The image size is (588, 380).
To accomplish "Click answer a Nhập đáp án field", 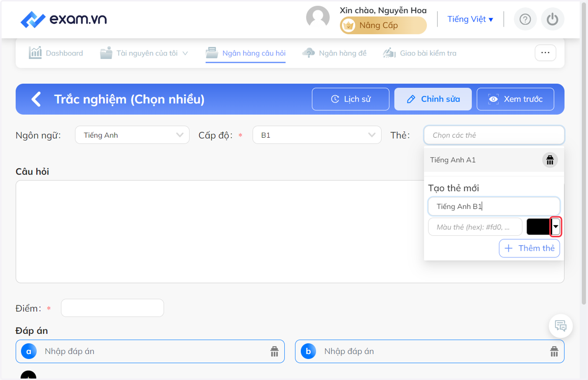I will (x=150, y=351).
